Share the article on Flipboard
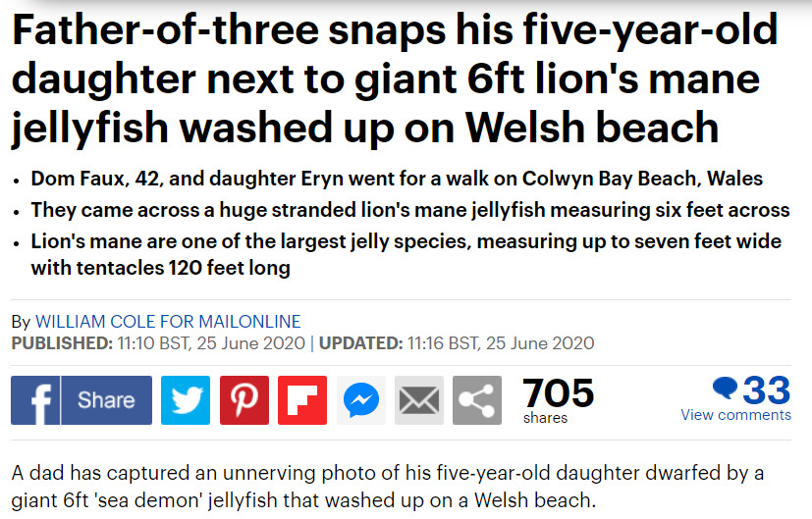Screen dimensions: 812x519 pyautogui.click(x=302, y=400)
